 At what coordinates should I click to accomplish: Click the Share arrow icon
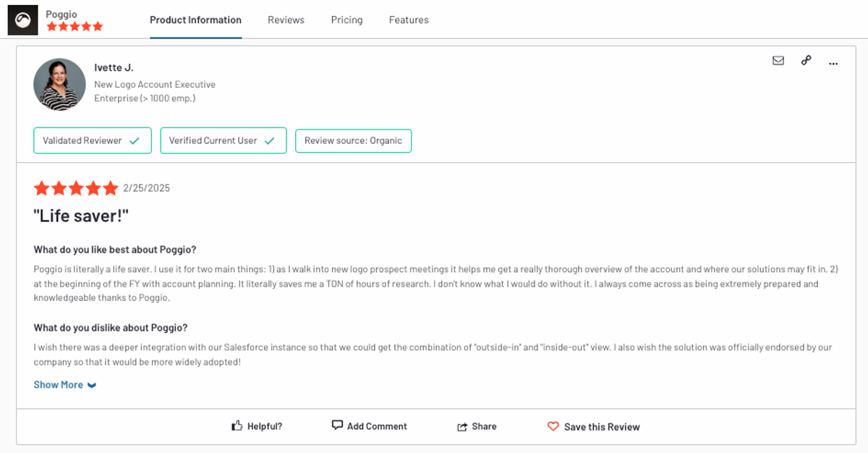tap(464, 426)
